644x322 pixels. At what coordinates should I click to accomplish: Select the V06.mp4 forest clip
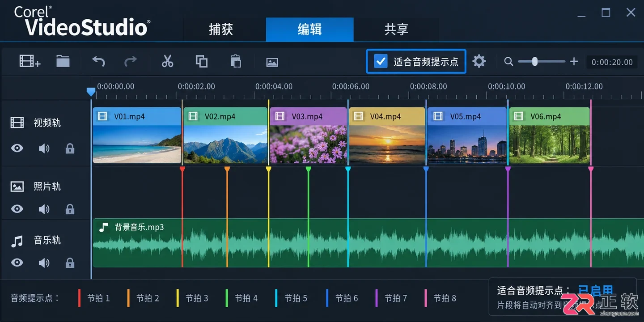click(549, 135)
